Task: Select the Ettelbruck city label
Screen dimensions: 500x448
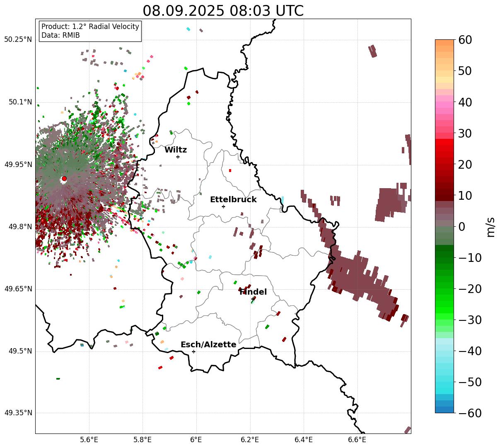Action: (233, 200)
